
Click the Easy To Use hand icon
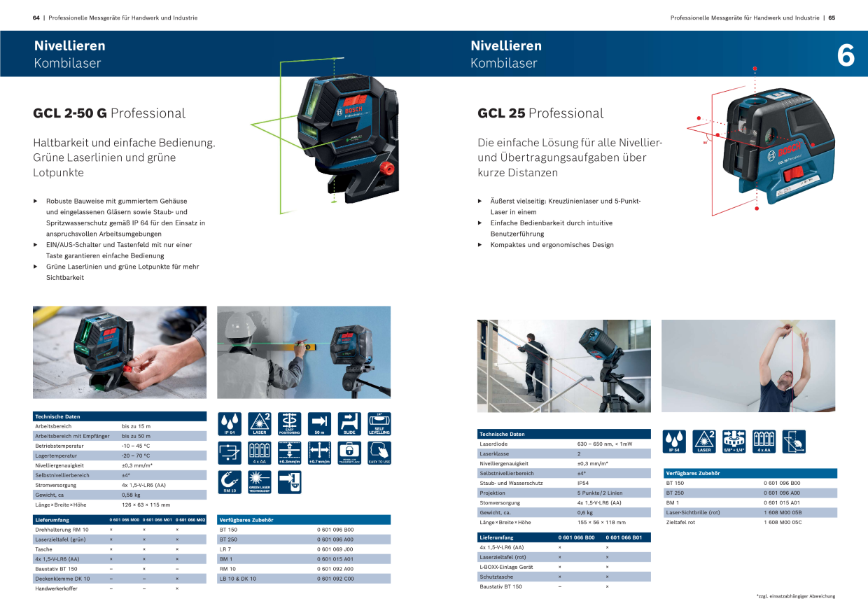click(x=379, y=453)
